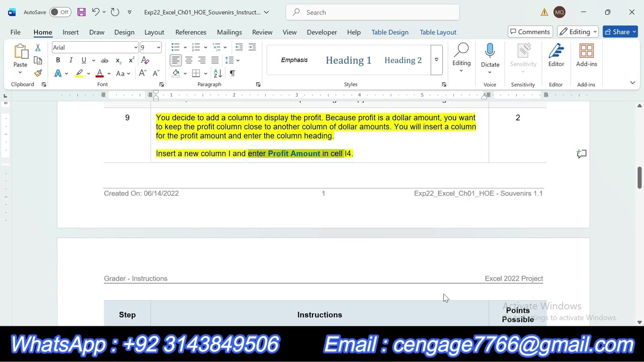Click the Dictate microphone icon
This screenshot has height=362, width=644.
[x=490, y=52]
